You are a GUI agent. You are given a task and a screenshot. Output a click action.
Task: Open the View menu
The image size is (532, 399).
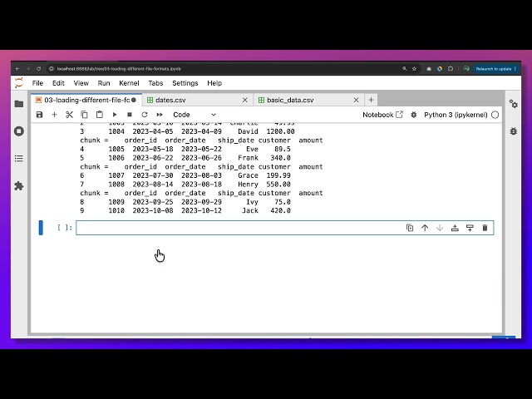(81, 83)
